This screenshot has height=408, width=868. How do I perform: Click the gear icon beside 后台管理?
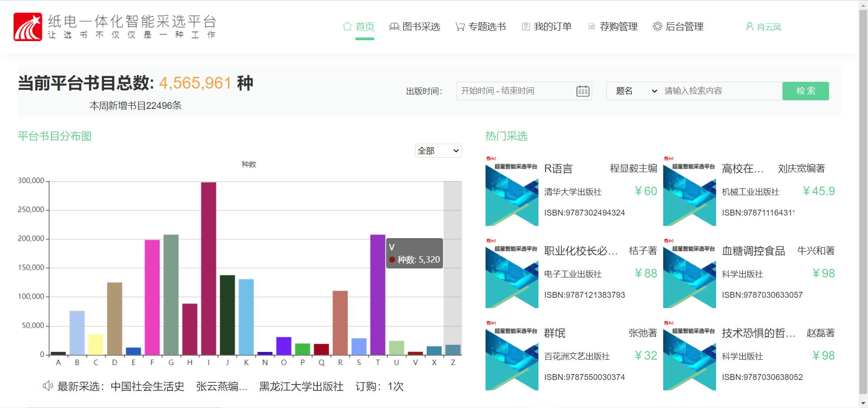coord(657,27)
